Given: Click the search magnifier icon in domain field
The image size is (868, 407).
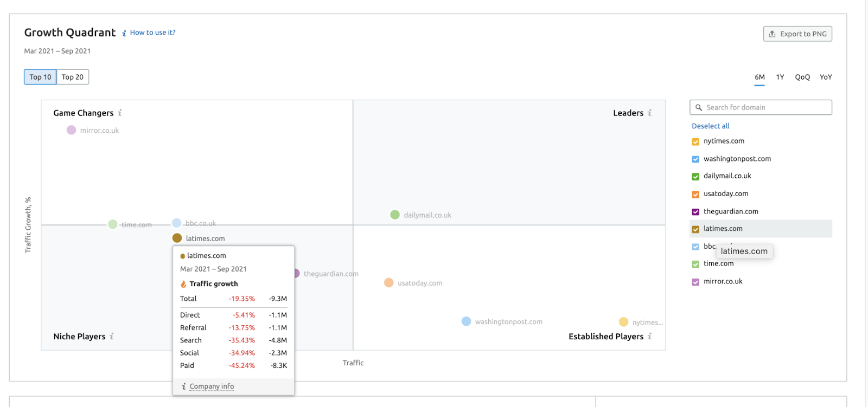Looking at the screenshot, I should pyautogui.click(x=699, y=107).
